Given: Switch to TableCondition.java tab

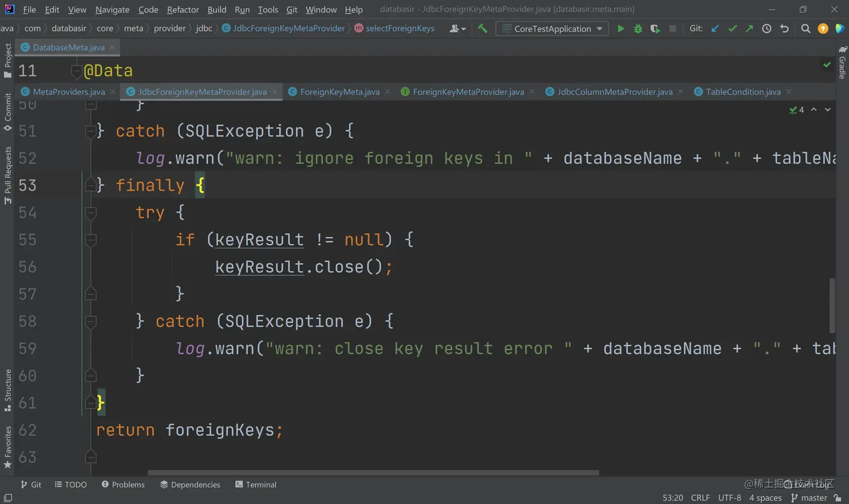Looking at the screenshot, I should click(x=743, y=91).
